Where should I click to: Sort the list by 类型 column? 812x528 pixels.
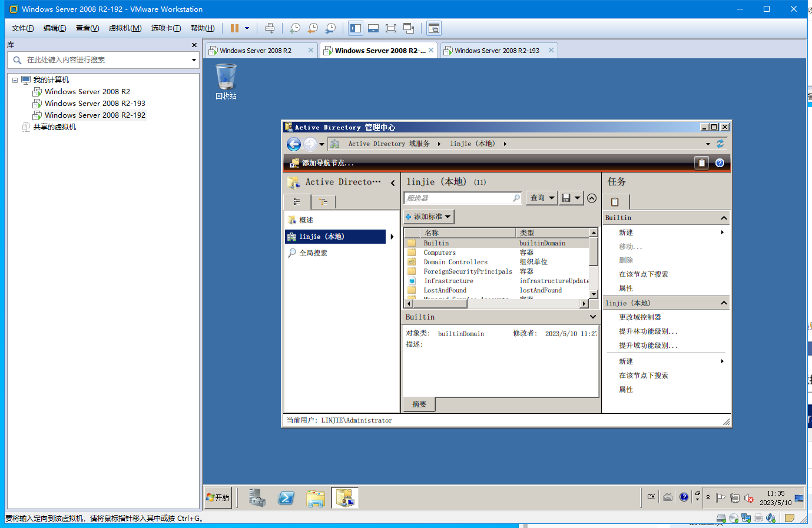point(552,233)
